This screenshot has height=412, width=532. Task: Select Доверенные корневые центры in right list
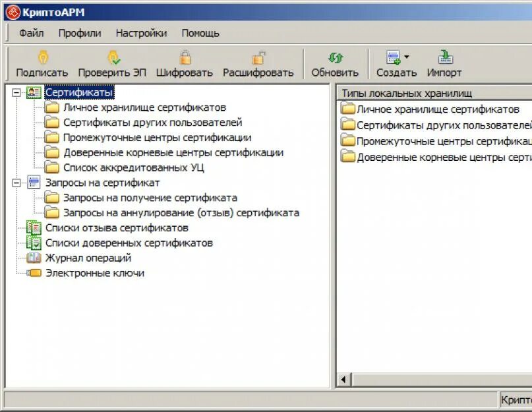point(444,157)
